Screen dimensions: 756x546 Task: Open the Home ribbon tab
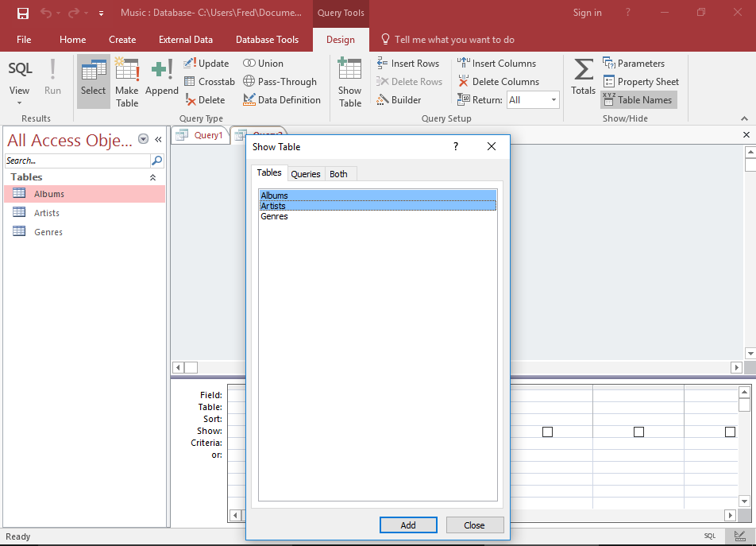73,40
